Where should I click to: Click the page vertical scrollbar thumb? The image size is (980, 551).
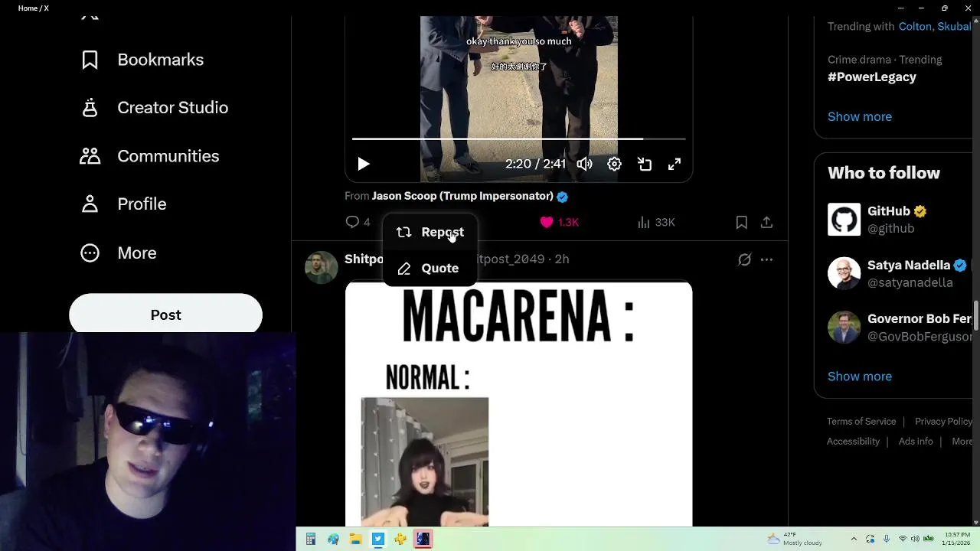click(x=976, y=316)
